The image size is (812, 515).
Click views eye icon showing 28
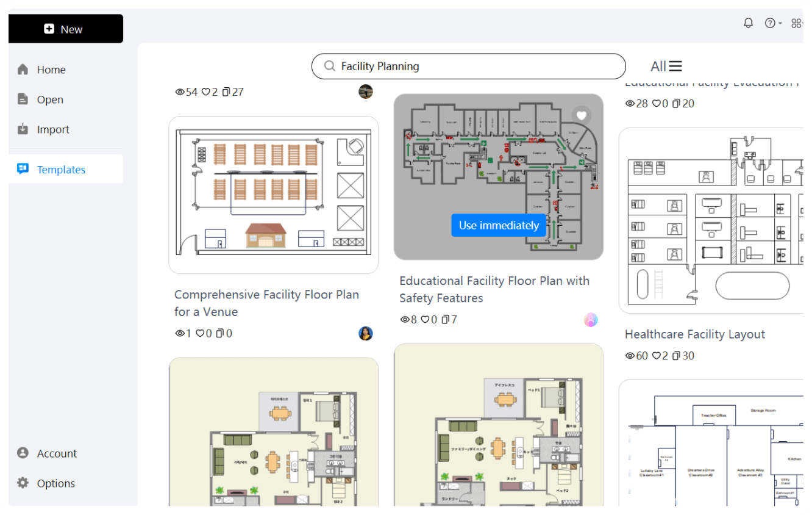630,104
